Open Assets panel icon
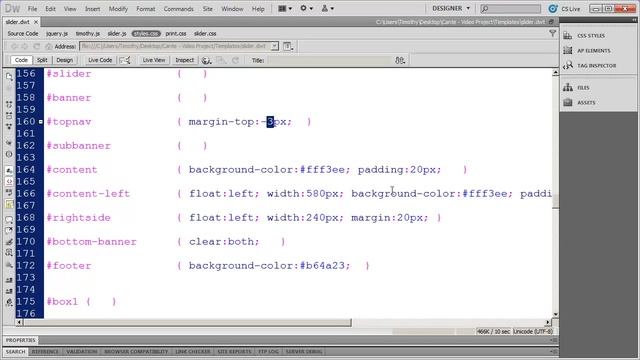 point(568,102)
